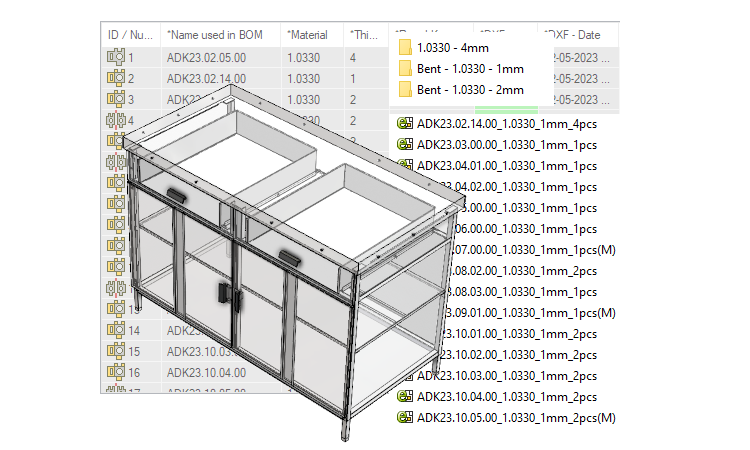Select the assembly icon in row 4
The image size is (750, 450).
114,120
